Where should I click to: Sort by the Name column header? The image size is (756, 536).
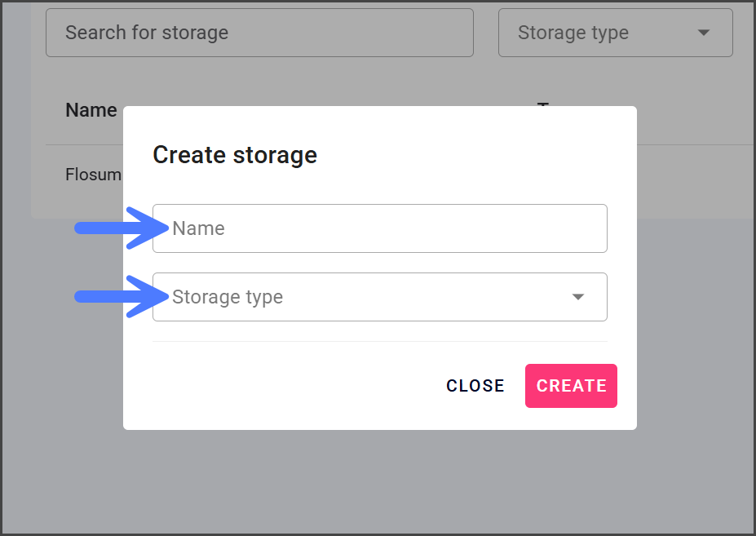(x=91, y=110)
